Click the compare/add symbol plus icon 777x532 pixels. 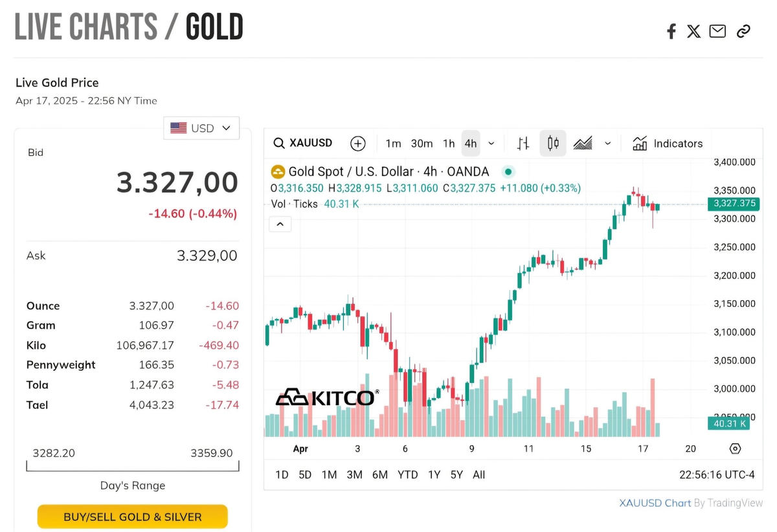click(357, 144)
